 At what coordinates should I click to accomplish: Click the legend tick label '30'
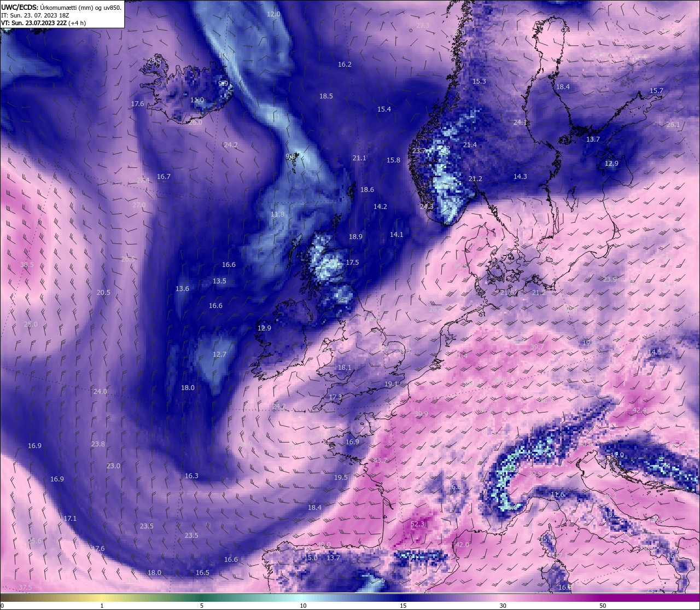click(x=503, y=606)
